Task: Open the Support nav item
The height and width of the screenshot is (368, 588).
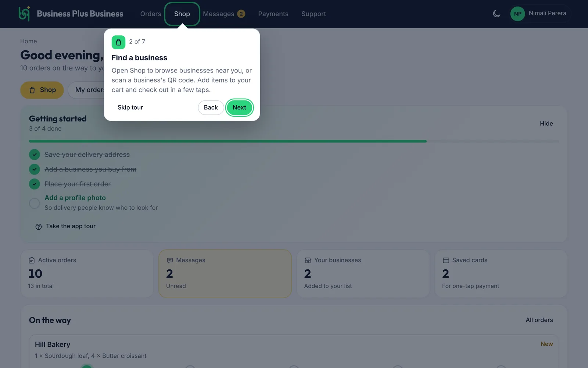Action: click(313, 14)
